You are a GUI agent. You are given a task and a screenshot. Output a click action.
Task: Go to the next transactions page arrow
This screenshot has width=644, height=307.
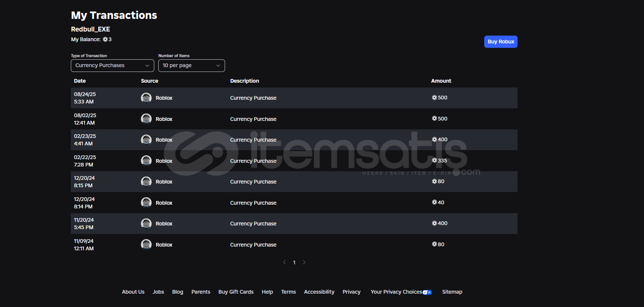point(304,262)
